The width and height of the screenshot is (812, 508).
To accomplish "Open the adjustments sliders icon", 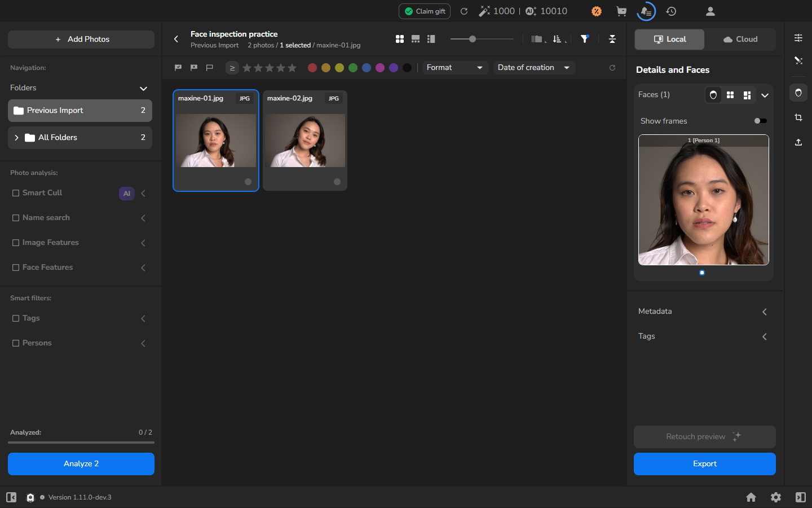I will (x=798, y=38).
